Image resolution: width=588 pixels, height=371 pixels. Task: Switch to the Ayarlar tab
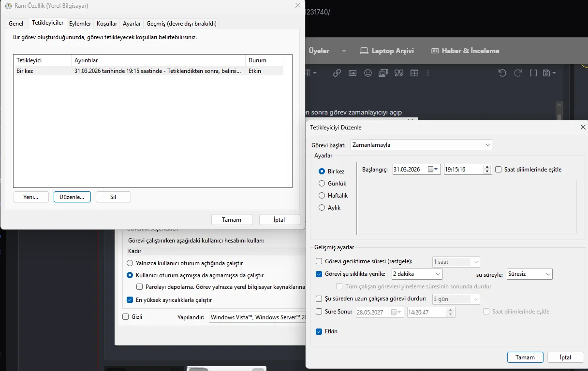tap(132, 24)
